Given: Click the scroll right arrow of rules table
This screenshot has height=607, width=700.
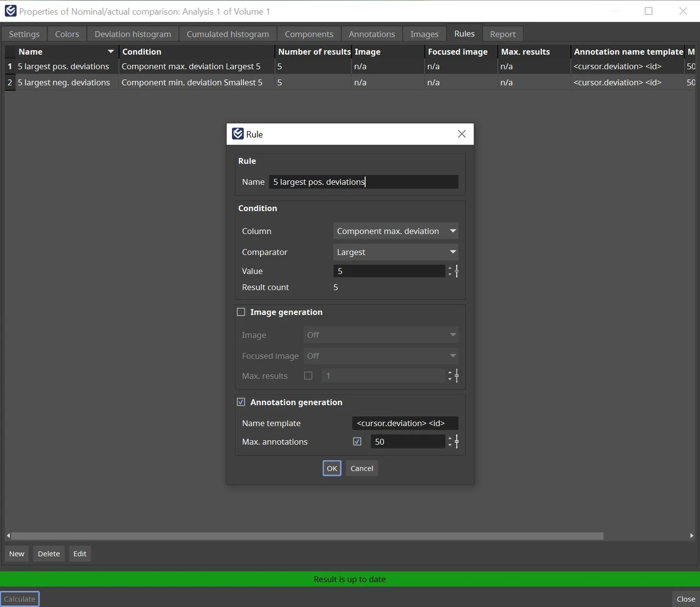Looking at the screenshot, I should pyautogui.click(x=692, y=536).
